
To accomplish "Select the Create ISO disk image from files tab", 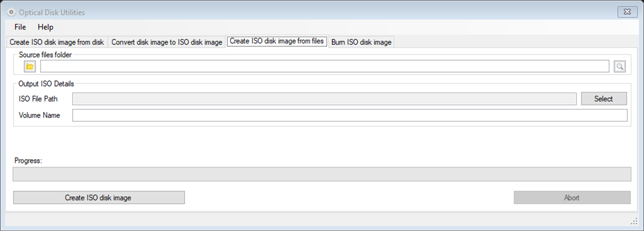I will (277, 41).
